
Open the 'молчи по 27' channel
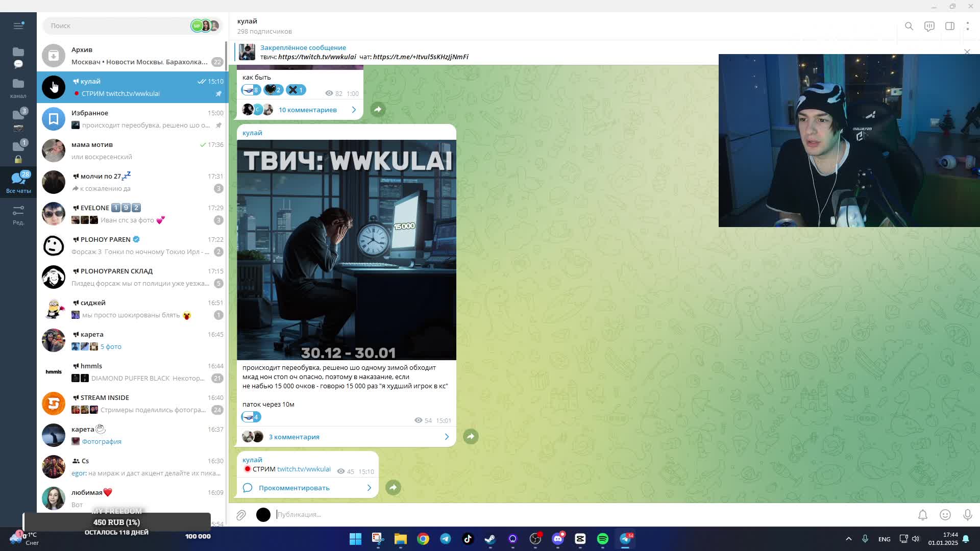[x=133, y=182]
